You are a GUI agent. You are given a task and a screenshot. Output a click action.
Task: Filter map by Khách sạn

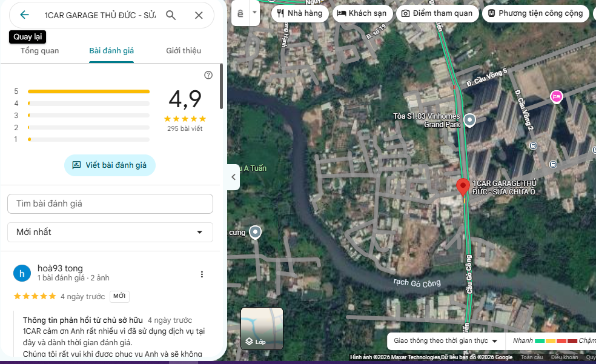pos(362,13)
